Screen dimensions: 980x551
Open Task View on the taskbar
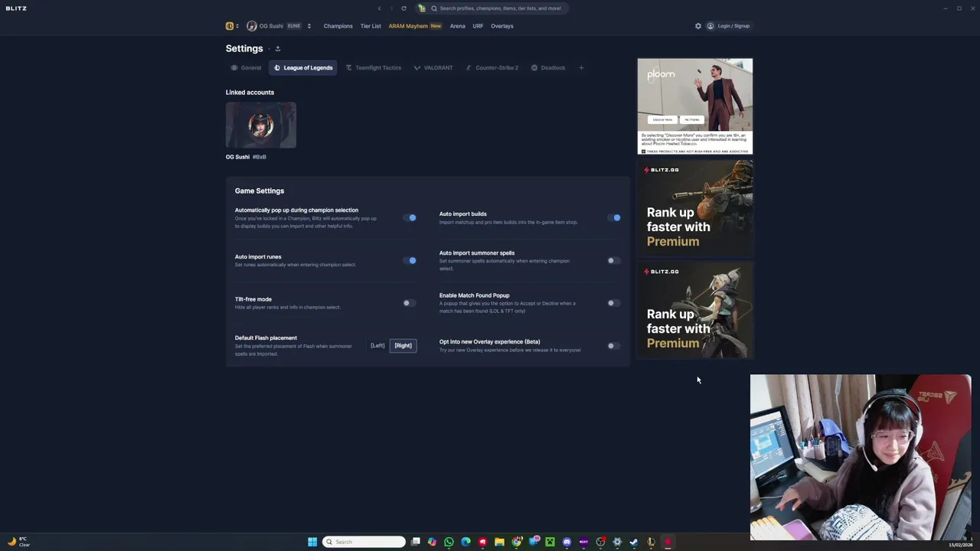coord(416,542)
